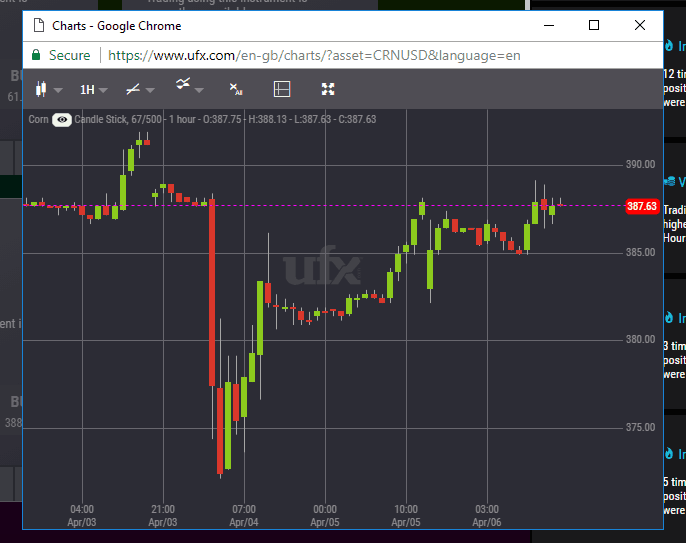Click the Secure padlock icon

coord(36,55)
